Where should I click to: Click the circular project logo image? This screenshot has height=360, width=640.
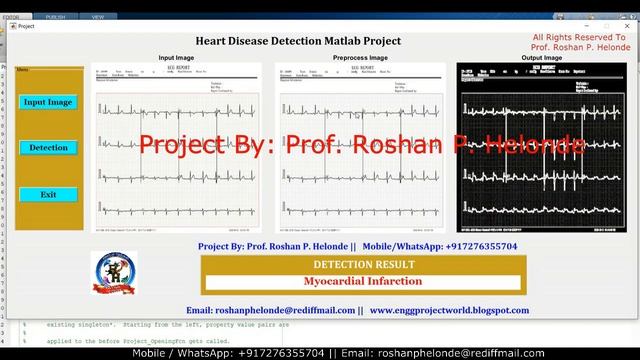pyautogui.click(x=114, y=273)
